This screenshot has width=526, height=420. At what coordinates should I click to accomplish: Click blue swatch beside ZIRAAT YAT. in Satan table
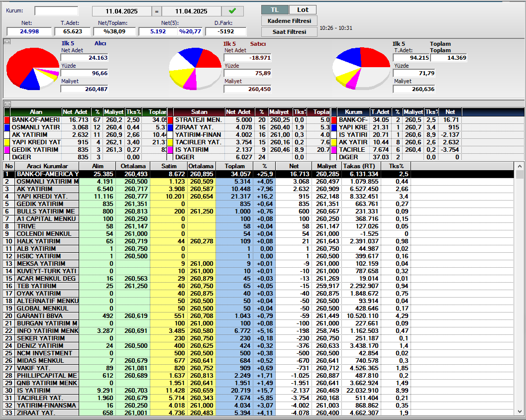(x=170, y=127)
